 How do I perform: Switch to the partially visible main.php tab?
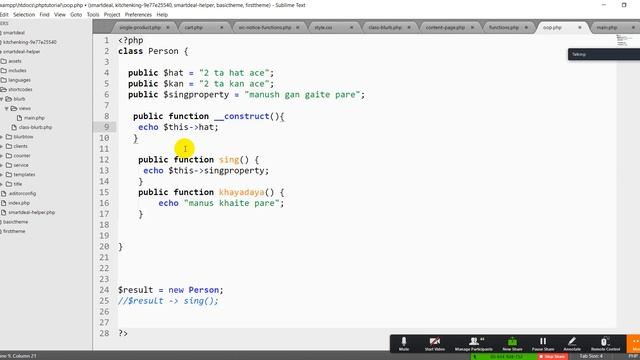(x=607, y=27)
